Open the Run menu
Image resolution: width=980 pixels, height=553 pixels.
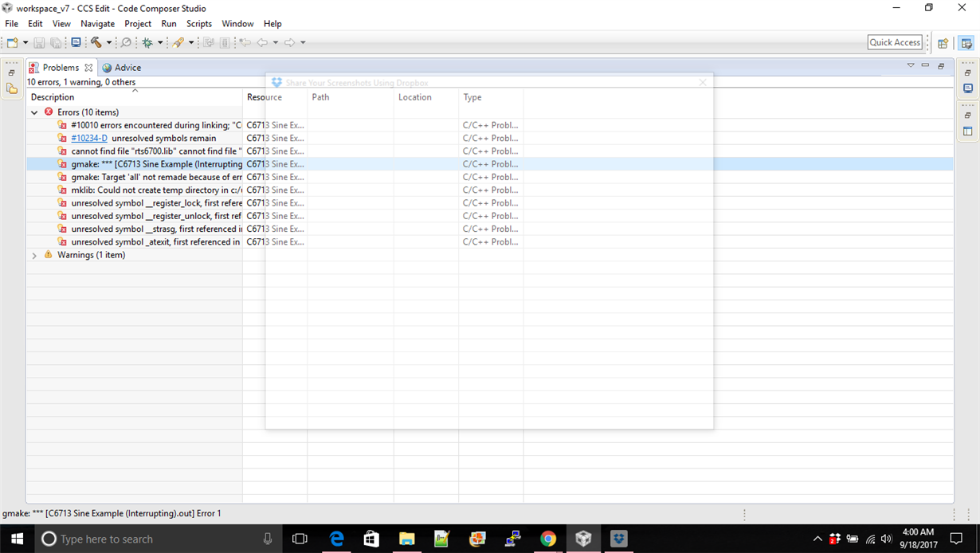click(169, 24)
